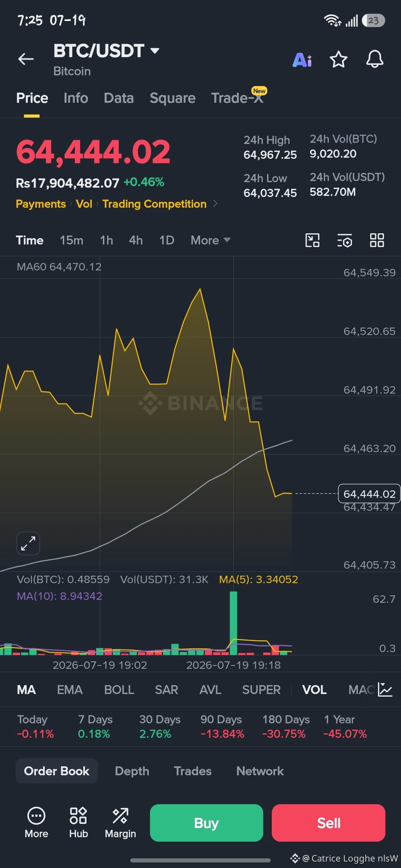401x868 pixels.
Task: Tap the Wi-Fi status icon
Action: [332, 20]
